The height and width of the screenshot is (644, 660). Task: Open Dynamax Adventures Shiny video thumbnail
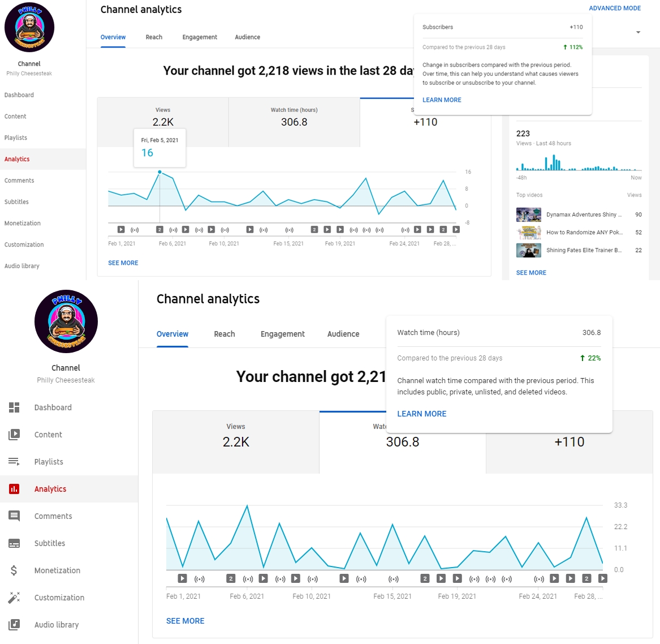tap(529, 214)
